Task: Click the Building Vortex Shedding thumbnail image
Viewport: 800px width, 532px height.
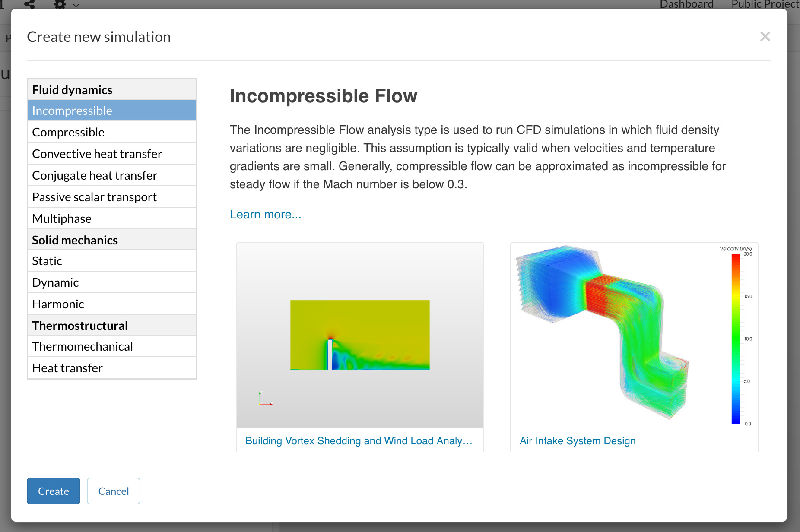Action: coord(360,335)
